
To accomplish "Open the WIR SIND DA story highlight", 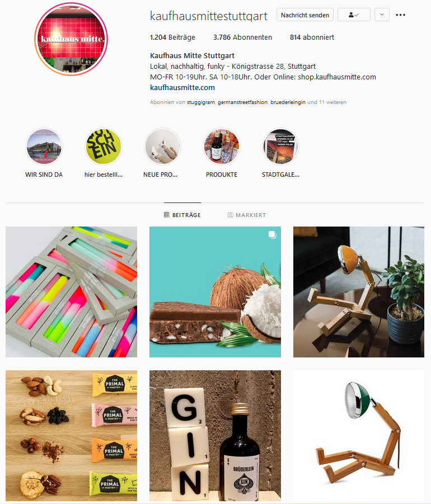I will (44, 147).
